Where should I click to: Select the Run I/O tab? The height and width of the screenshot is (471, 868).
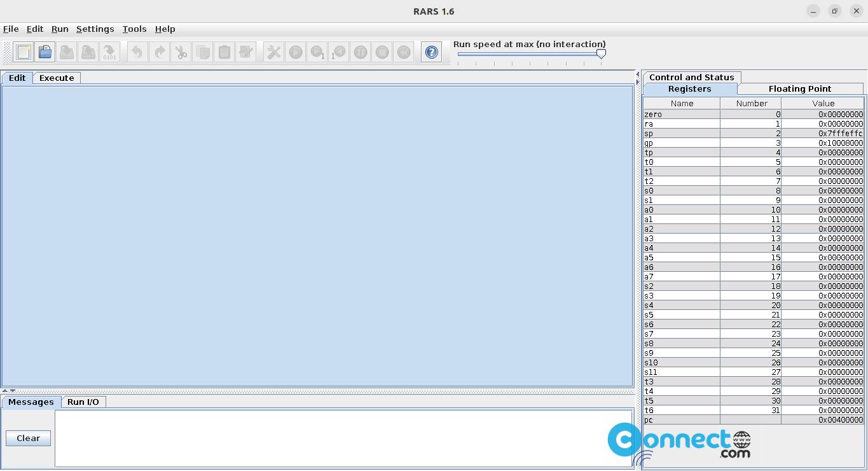[x=83, y=402]
